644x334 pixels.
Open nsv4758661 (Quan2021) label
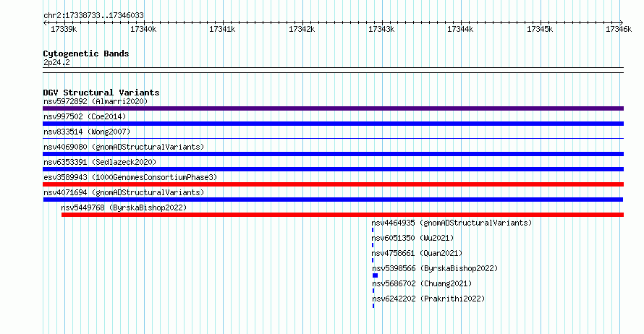click(x=417, y=253)
